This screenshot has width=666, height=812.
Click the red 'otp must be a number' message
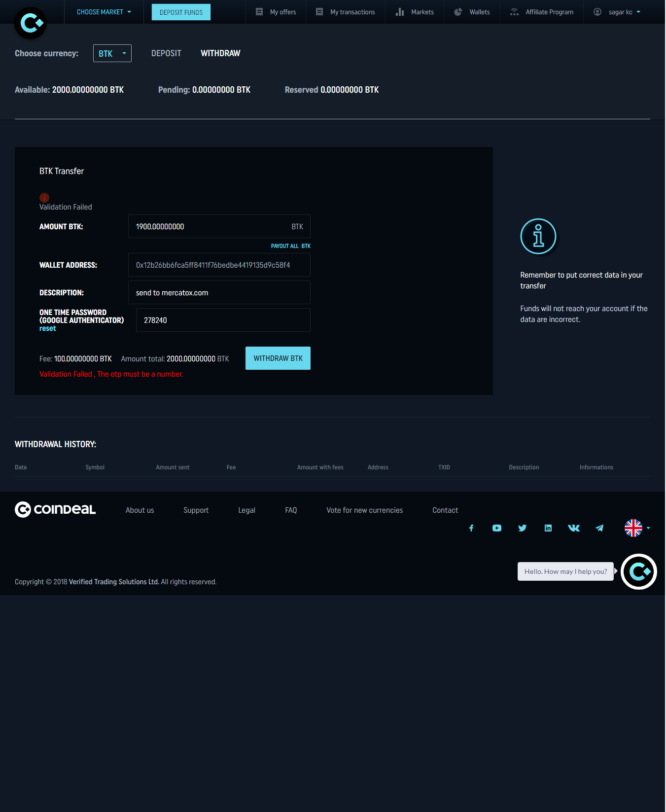111,374
